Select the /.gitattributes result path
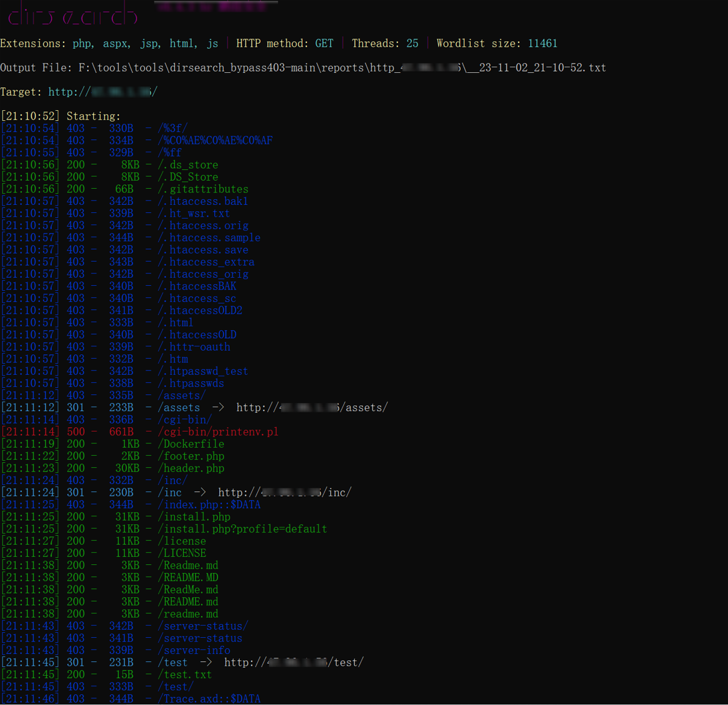 [x=203, y=189]
